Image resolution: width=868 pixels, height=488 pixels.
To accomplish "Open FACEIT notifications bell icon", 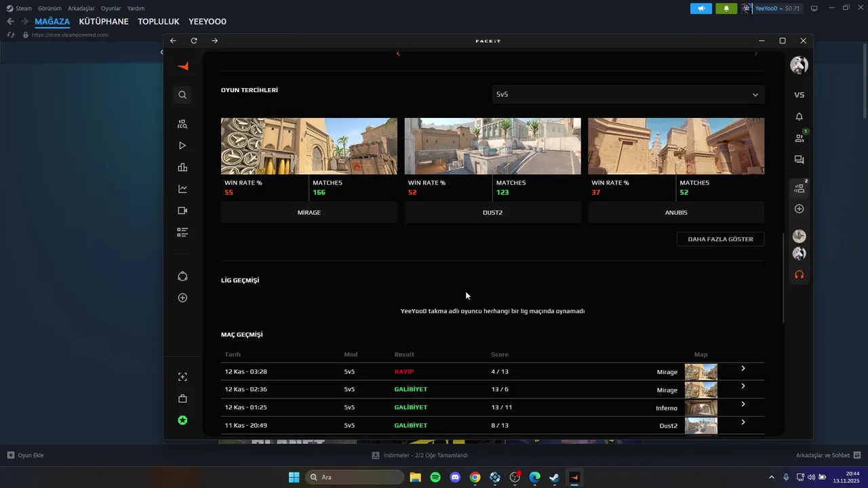I will 799,117.
